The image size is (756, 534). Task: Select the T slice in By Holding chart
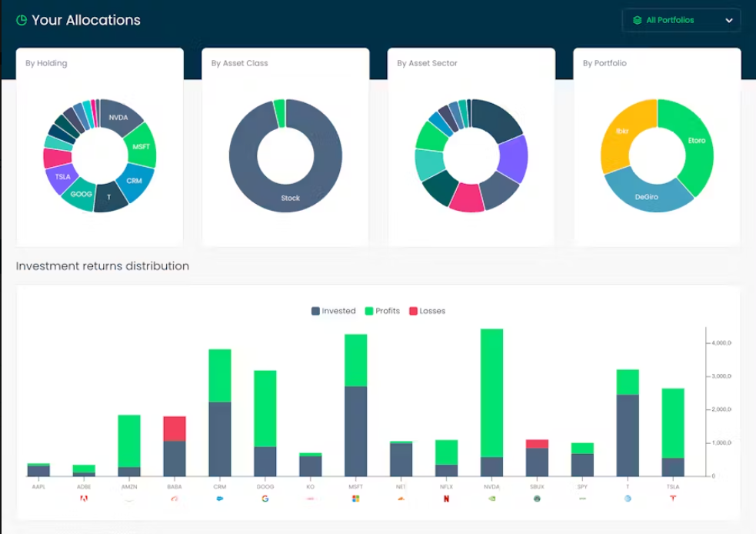tap(110, 197)
